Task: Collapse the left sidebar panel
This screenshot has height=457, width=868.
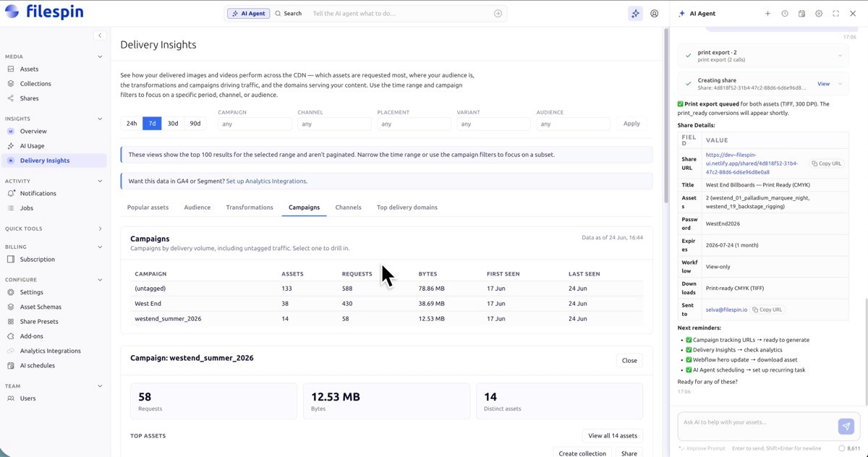Action: point(100,35)
